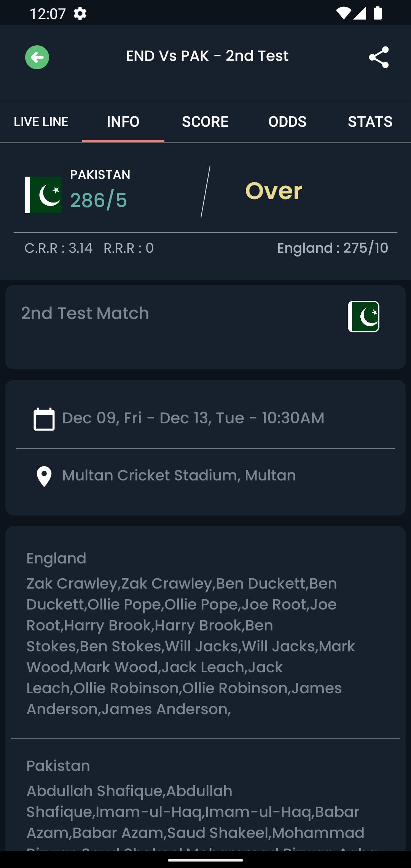Tap the share icon

coord(379,57)
